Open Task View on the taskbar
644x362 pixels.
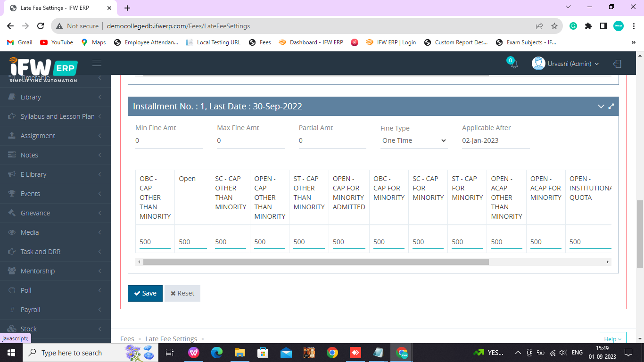point(170,353)
